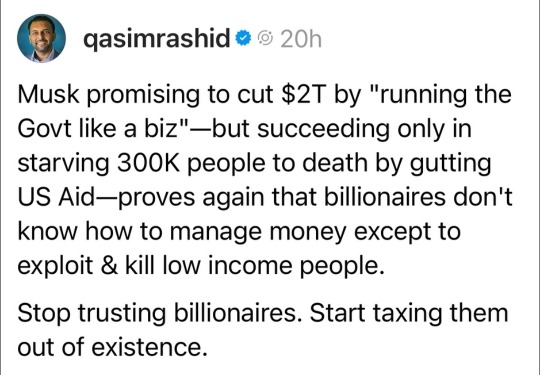Click the qasimrashid username
540x375 pixels.
click(x=156, y=39)
